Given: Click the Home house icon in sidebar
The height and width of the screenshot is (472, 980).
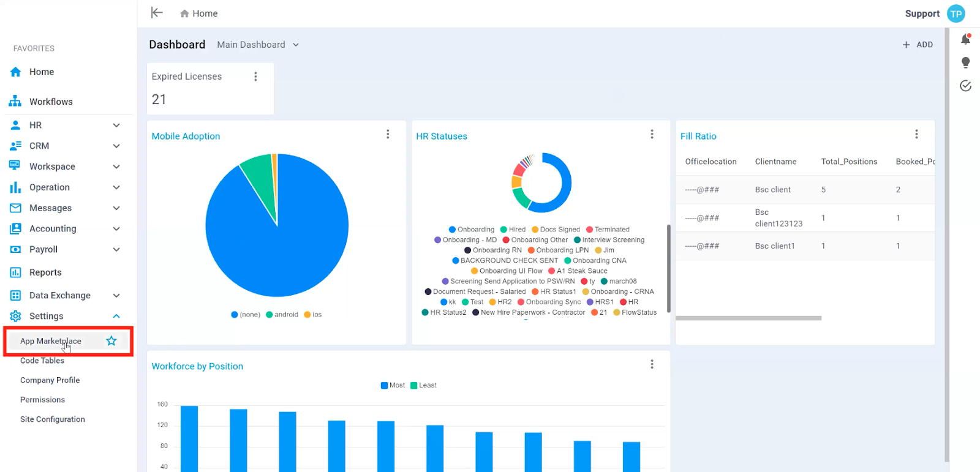Looking at the screenshot, I should coord(16,72).
